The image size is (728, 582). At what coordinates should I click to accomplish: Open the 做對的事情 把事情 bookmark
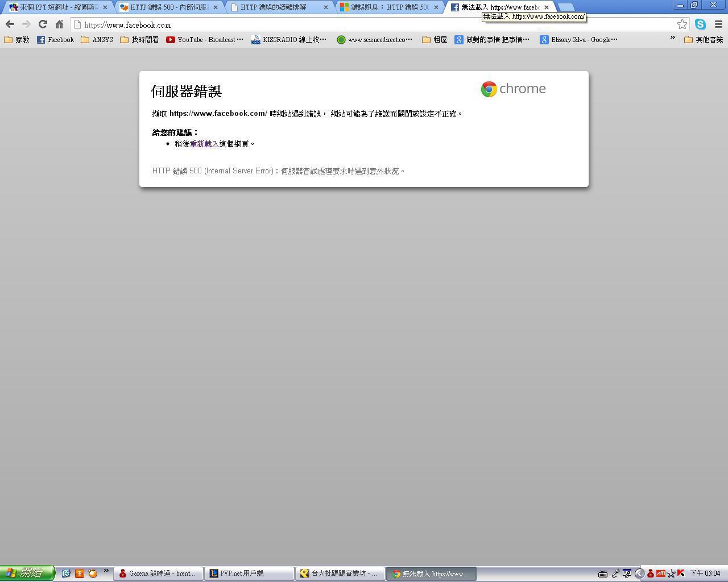(492, 40)
